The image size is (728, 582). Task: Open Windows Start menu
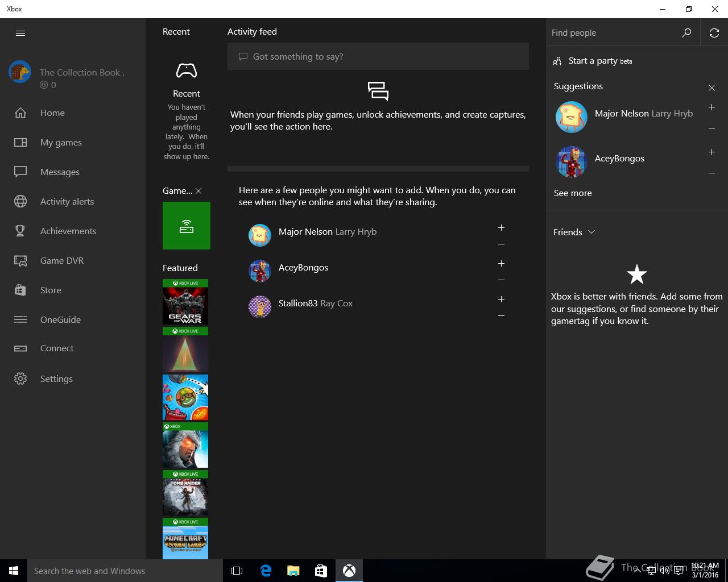14,571
